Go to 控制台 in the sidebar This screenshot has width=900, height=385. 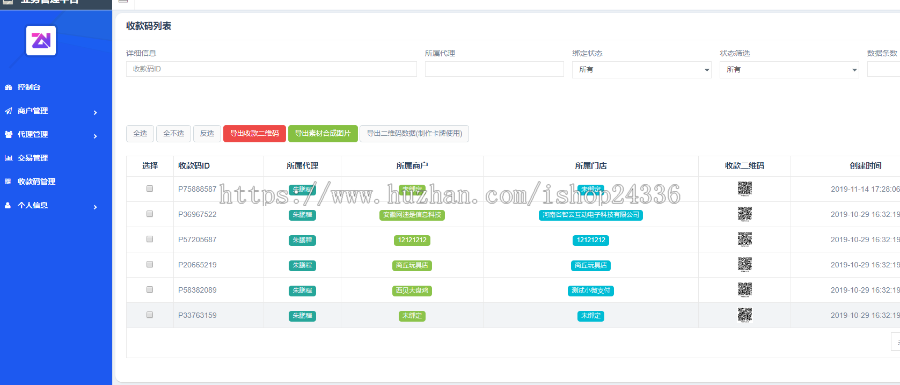[29, 87]
